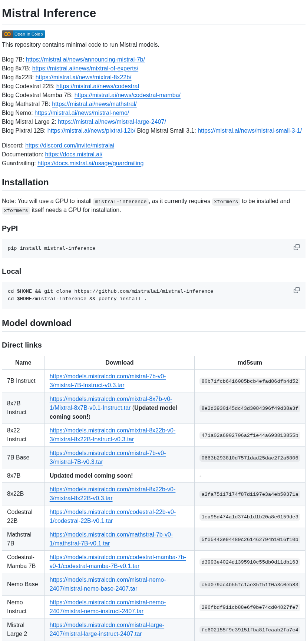Viewport: 307px width, 644px height.
Task: Open the guardrailing usage link
Action: (90, 163)
